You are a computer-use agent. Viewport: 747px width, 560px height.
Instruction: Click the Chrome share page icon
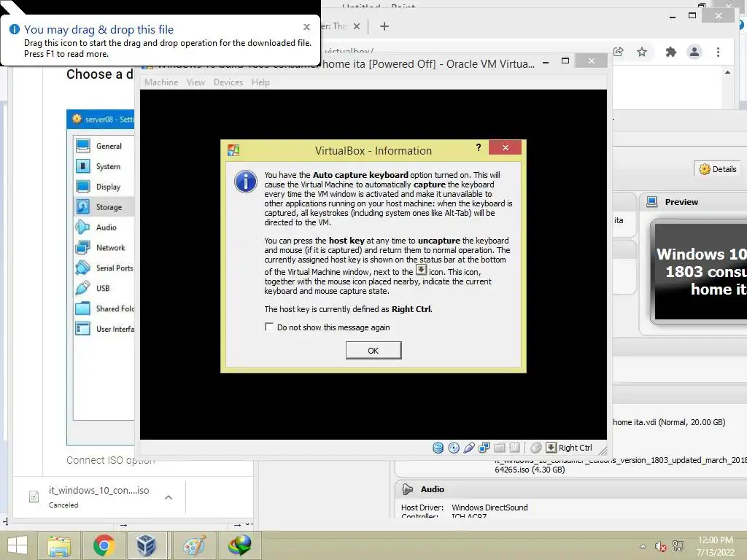[x=618, y=52]
